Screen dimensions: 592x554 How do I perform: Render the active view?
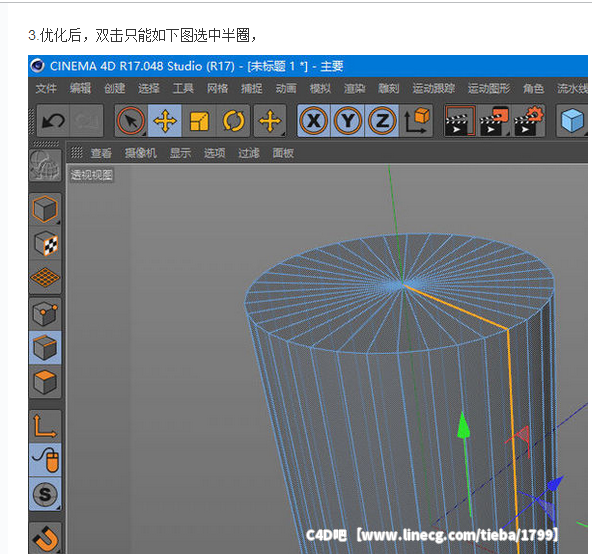pyautogui.click(x=459, y=121)
